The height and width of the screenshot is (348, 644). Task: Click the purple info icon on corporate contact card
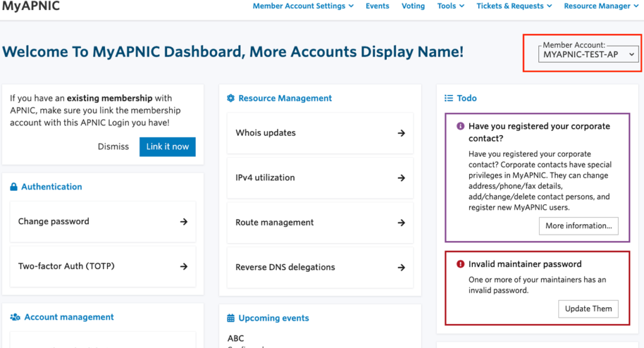(x=460, y=126)
